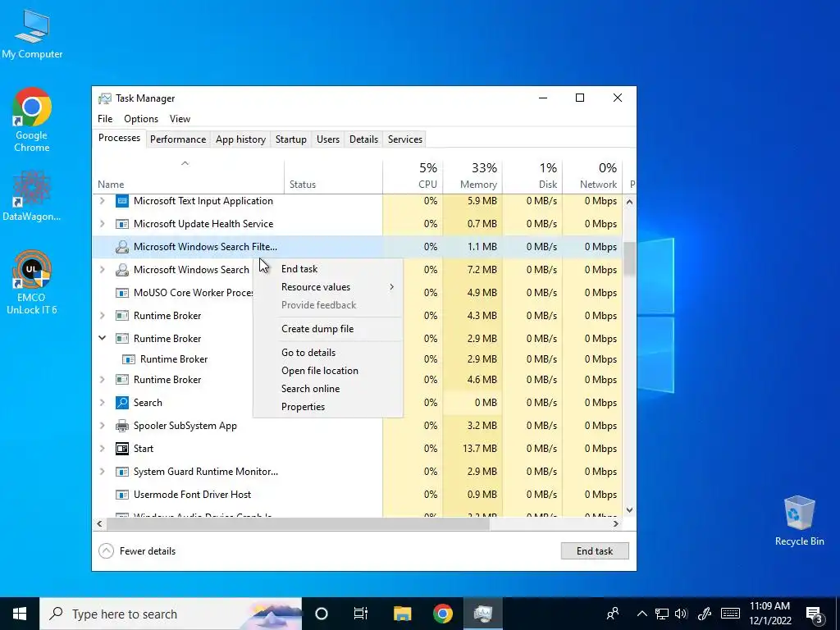Choose Search online menu entry

328,389
